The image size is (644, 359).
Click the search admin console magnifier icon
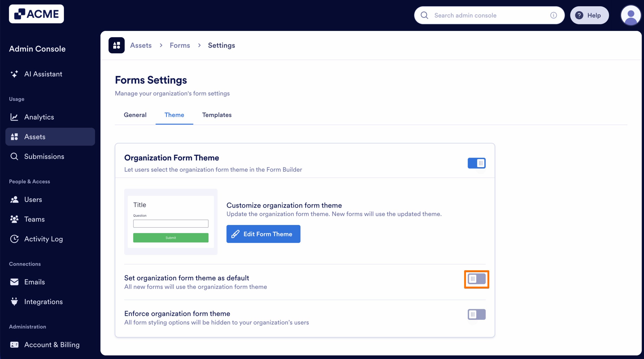click(x=424, y=15)
